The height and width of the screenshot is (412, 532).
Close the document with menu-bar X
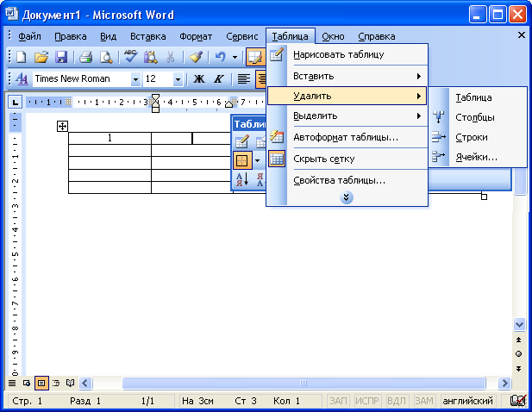tap(521, 35)
